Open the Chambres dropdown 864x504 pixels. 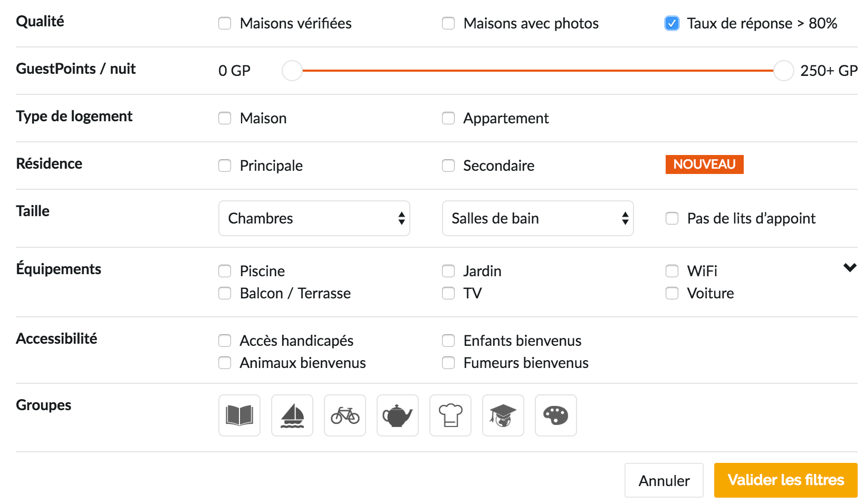click(x=314, y=218)
